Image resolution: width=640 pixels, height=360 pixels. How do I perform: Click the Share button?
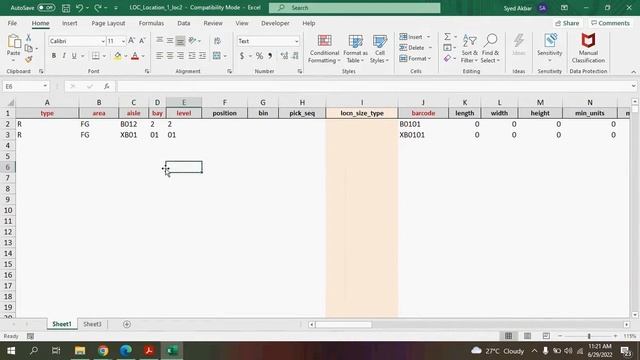567,23
